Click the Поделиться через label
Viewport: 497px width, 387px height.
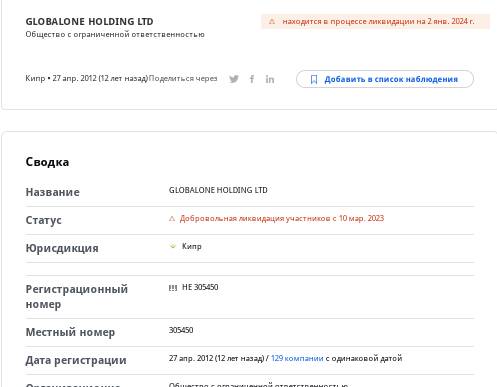(183, 78)
